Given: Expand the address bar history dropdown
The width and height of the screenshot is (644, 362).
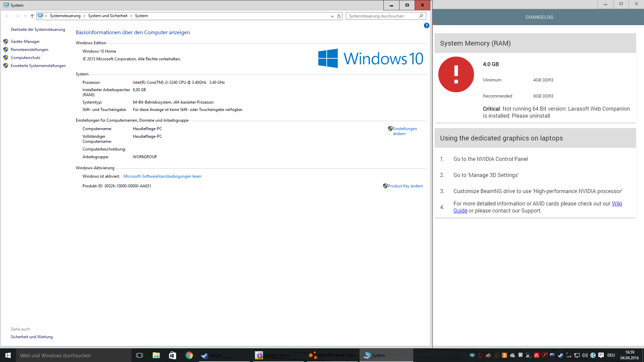Looking at the screenshot, I should coord(332,16).
